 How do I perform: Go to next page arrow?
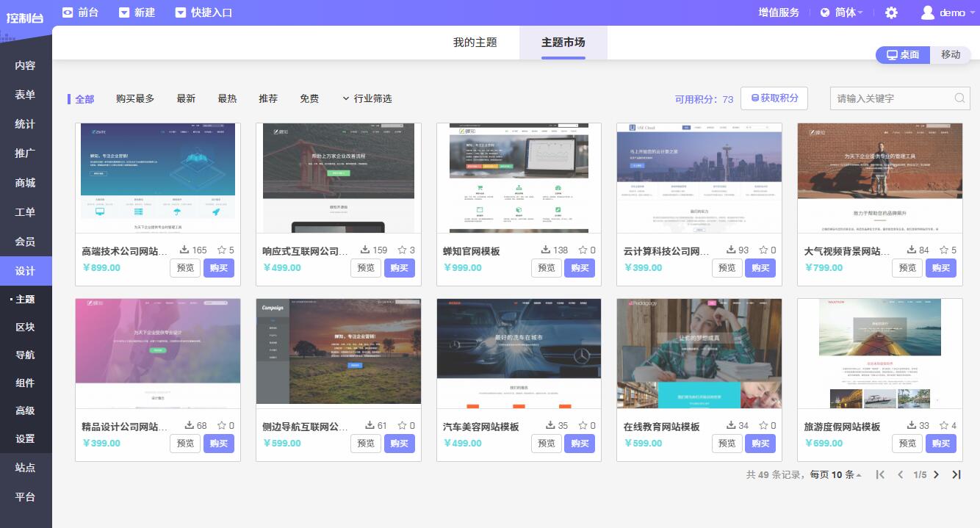click(x=936, y=474)
